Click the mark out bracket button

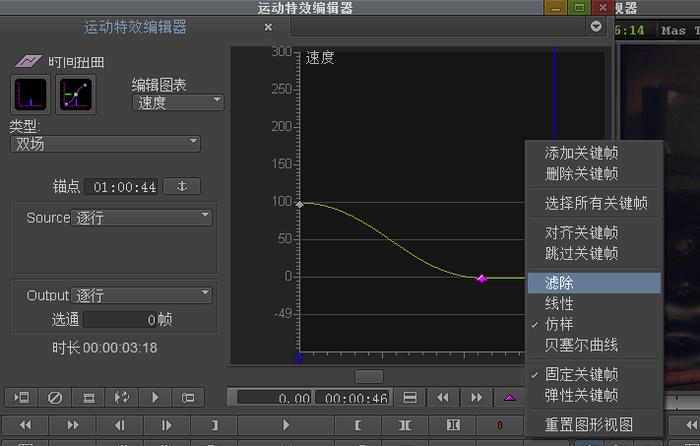click(214, 425)
